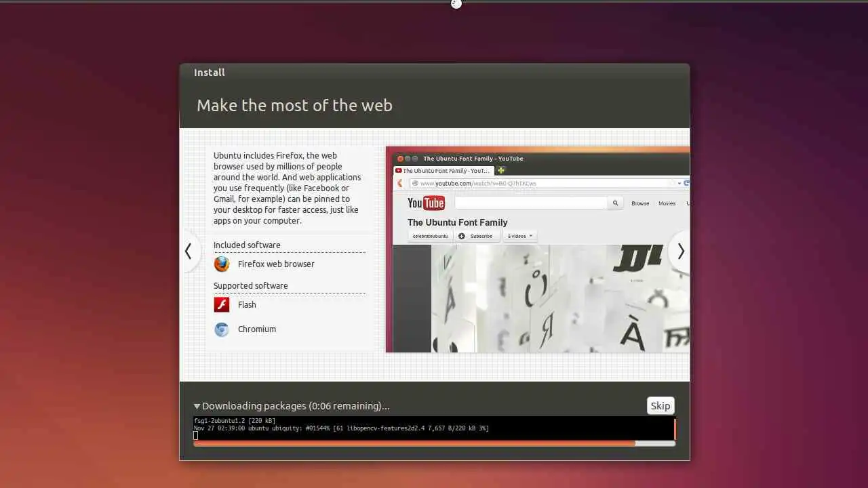
Task: Click the Subscribe button
Action: 477,236
